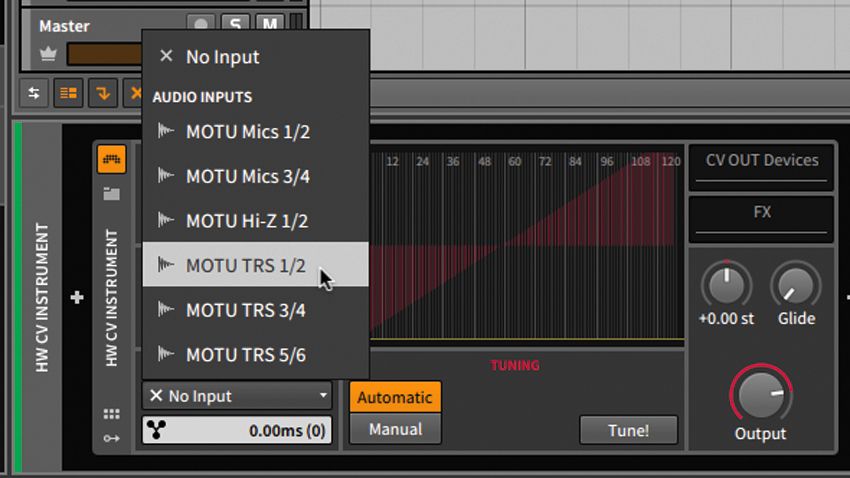Image resolution: width=850 pixels, height=478 pixels.
Task: Mute the Master track
Action: [x=268, y=25]
